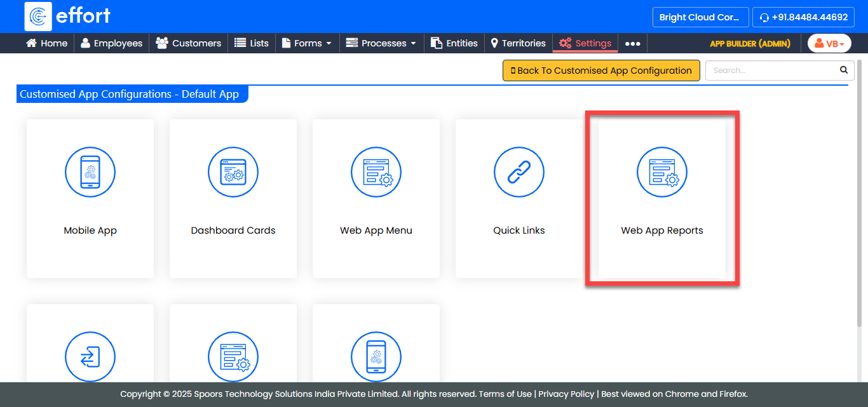This screenshot has width=868, height=407.
Task: Open the Territories menu item
Action: pos(518,43)
